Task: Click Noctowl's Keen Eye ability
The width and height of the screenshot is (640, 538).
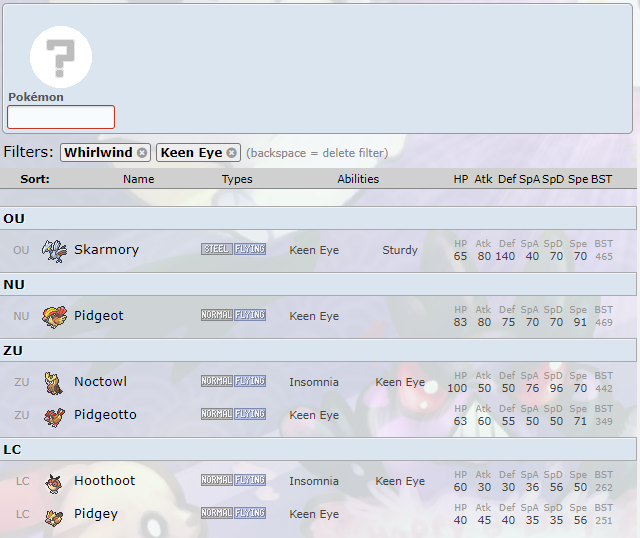Action: 400,382
